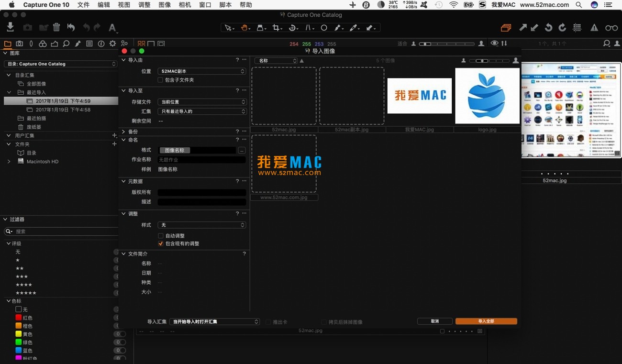Open the 位置 52MAC副本 dropdown
Screen dimensions: 622x364
pyautogui.click(x=202, y=71)
